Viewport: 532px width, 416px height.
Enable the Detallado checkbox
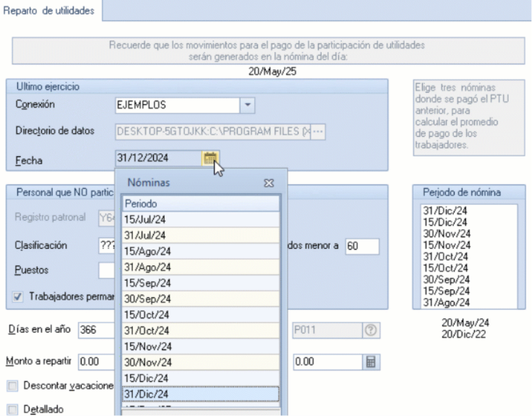tap(12, 409)
